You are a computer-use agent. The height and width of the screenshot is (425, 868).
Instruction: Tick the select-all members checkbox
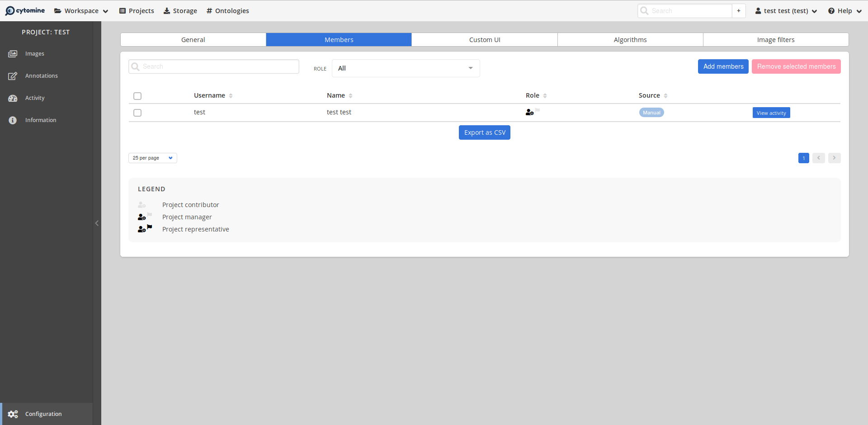[x=137, y=96]
